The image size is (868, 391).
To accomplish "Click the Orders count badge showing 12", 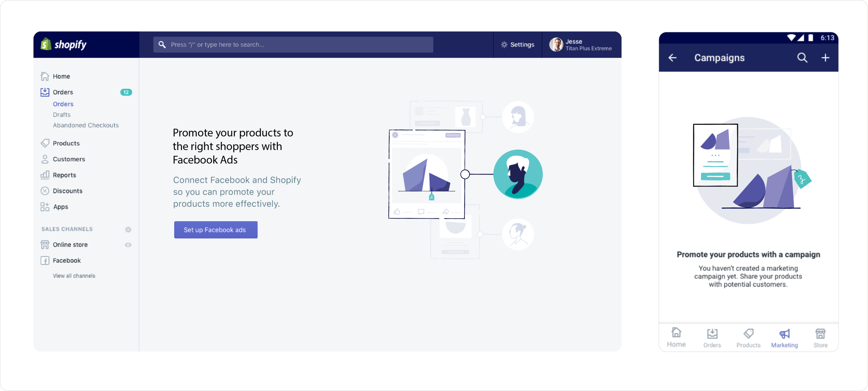I will (x=126, y=92).
